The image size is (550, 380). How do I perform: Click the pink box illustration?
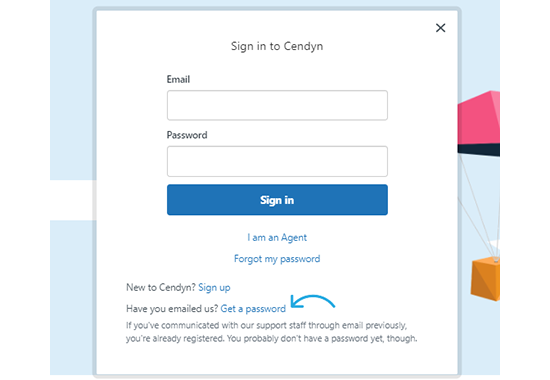point(478,117)
